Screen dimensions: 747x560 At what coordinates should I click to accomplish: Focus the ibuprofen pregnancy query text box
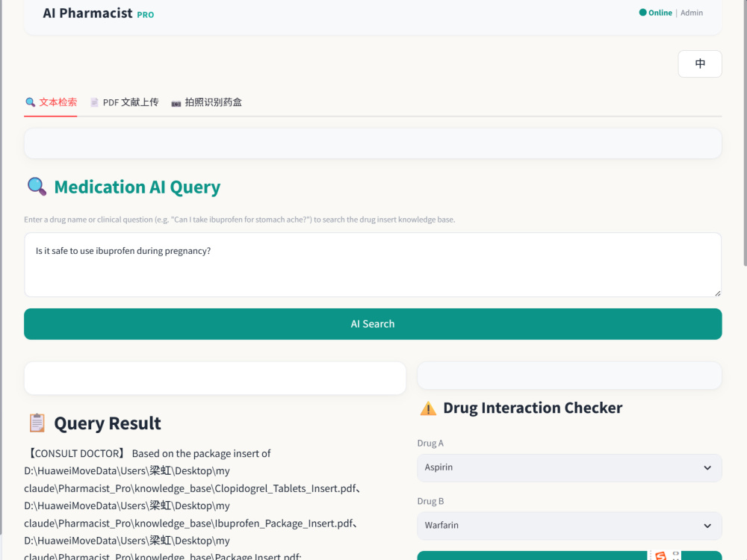tap(373, 265)
